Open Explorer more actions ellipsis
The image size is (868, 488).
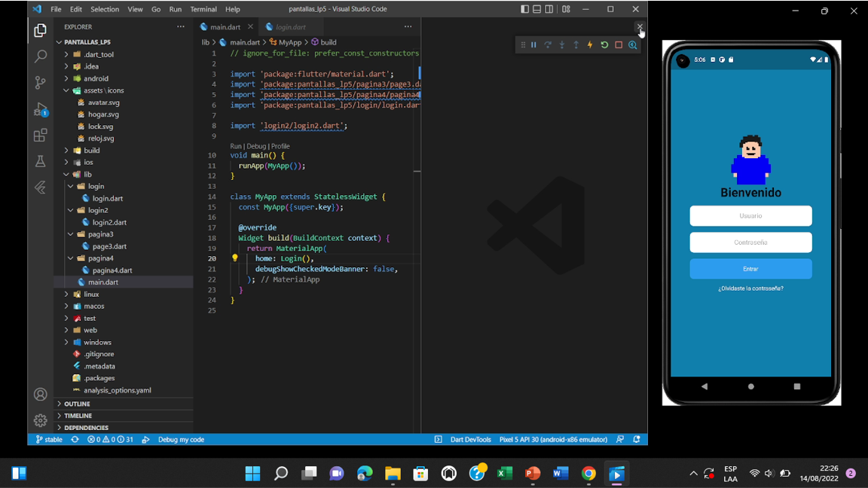[x=181, y=26]
